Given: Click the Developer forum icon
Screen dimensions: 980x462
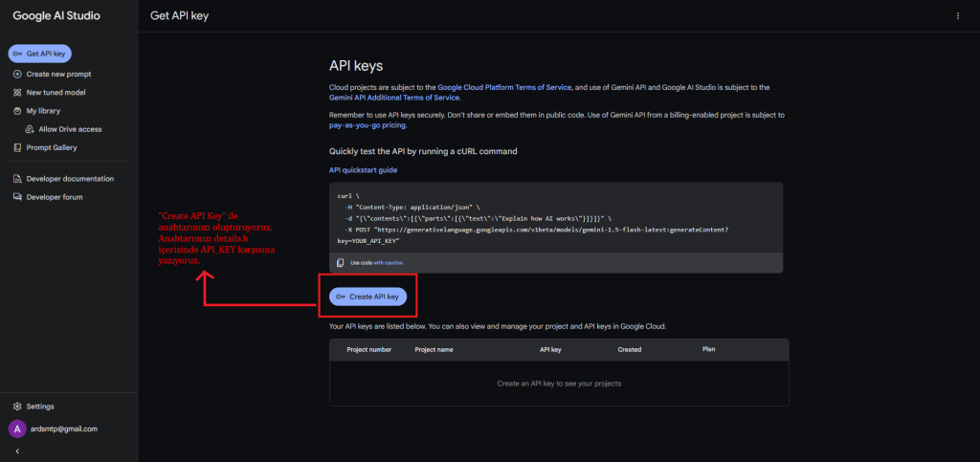Looking at the screenshot, I should pyautogui.click(x=17, y=197).
